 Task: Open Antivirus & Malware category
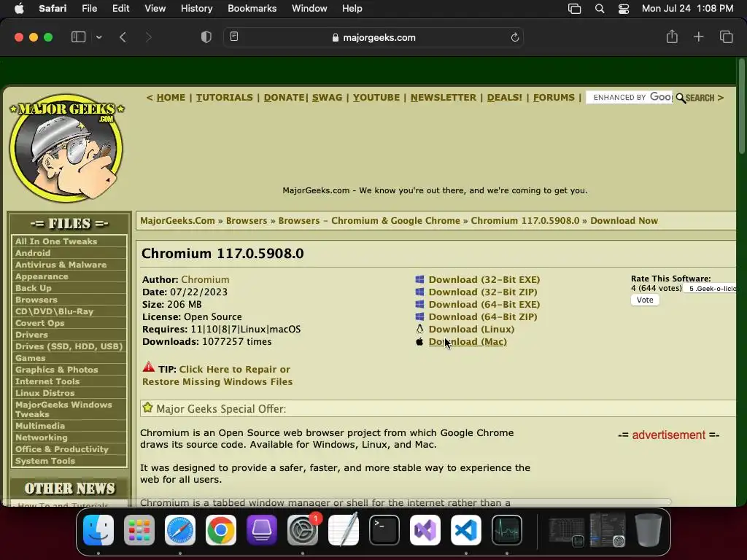tap(61, 264)
